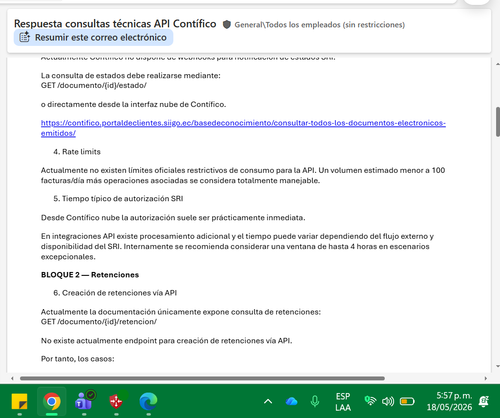Click the horizontal scrollbar thumb
500x418 pixels.
pyautogui.click(x=202, y=378)
